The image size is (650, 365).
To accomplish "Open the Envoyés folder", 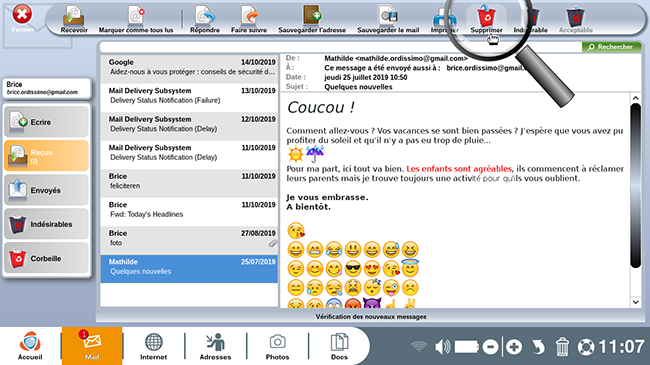I will click(x=46, y=190).
